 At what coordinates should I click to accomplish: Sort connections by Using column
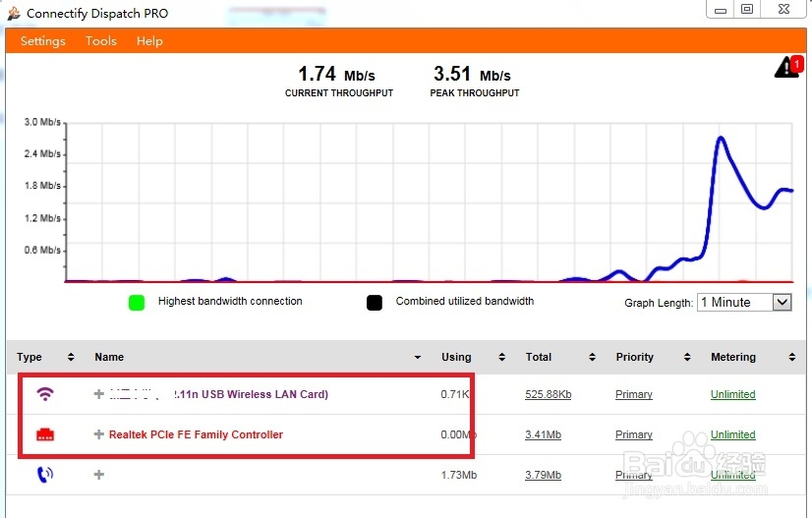tap(501, 357)
